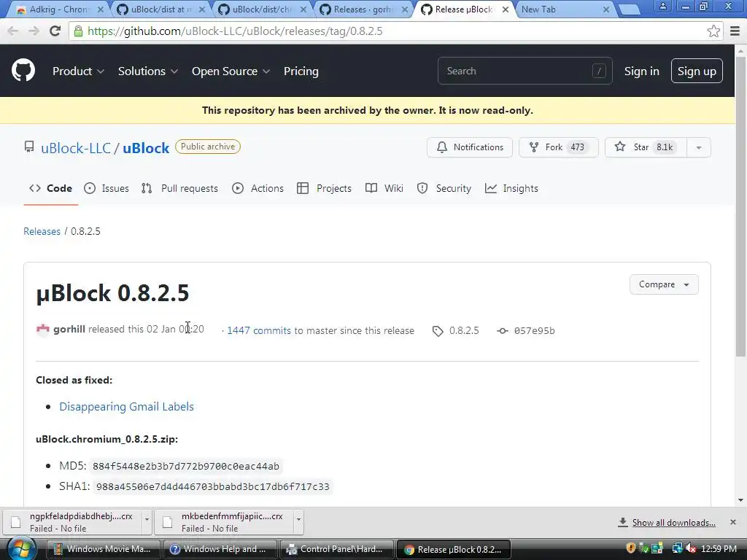This screenshot has width=747, height=560.
Task: Bookmark page with star icon
Action: [713, 31]
